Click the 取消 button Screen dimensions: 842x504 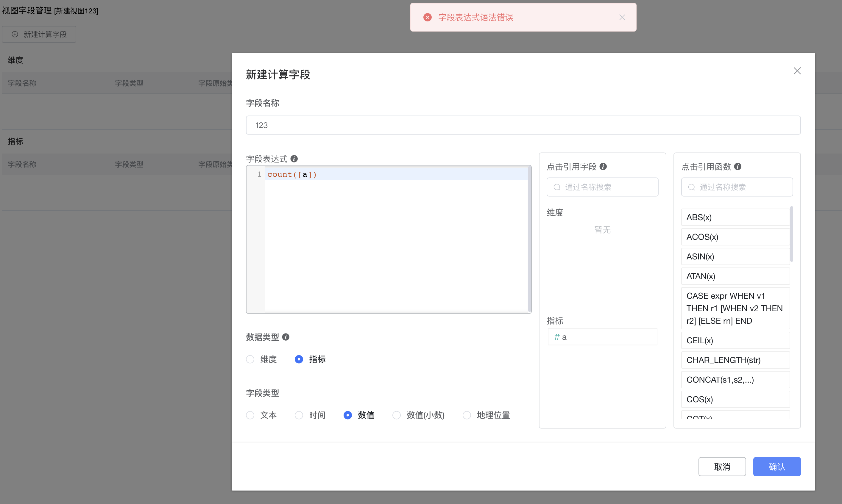[722, 467]
